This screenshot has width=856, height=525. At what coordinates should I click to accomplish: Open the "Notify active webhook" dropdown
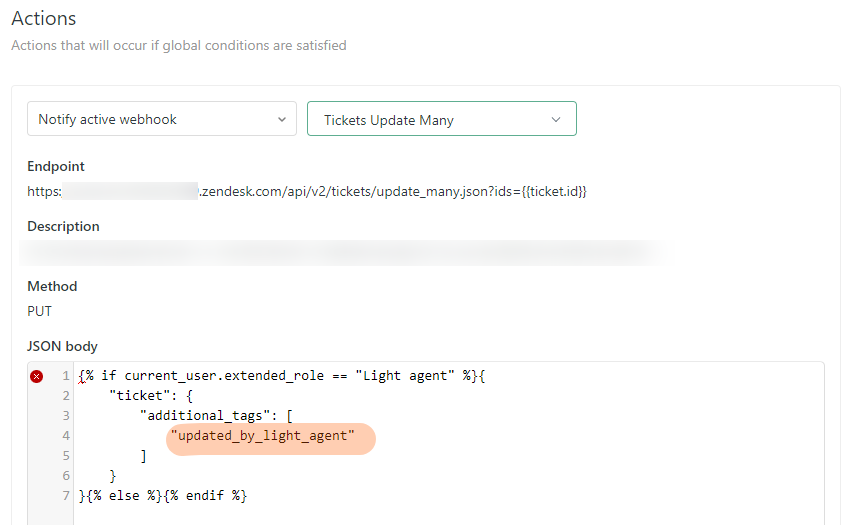[161, 119]
